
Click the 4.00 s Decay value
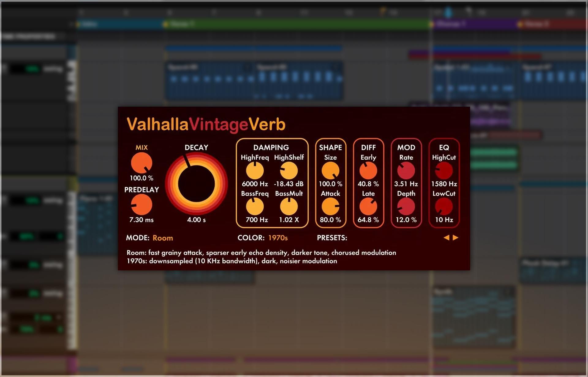click(x=196, y=220)
